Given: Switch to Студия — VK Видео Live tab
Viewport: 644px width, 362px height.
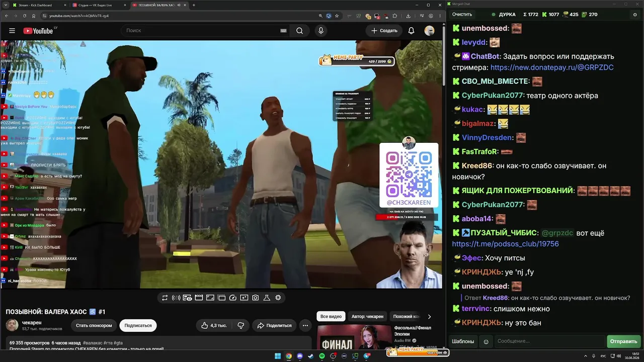Looking at the screenshot, I should point(98,5).
